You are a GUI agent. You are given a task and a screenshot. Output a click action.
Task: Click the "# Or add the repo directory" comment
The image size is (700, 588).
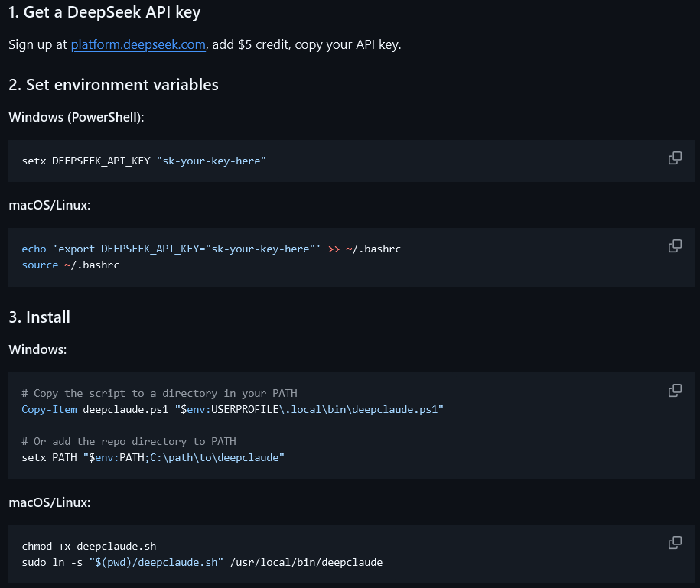[129, 442]
